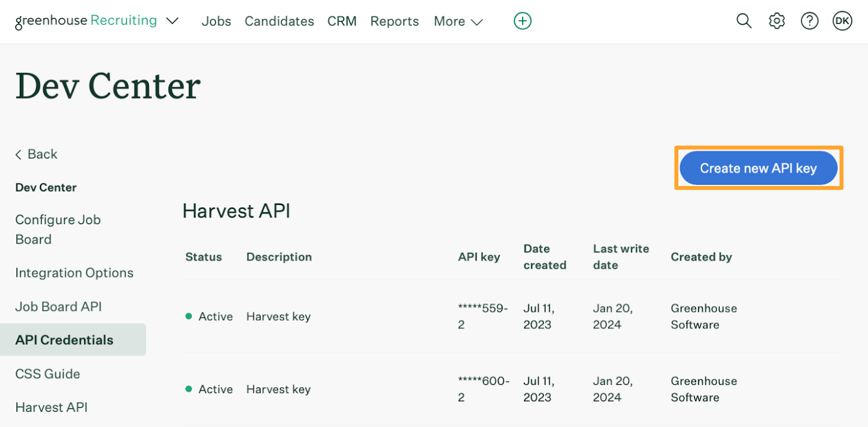This screenshot has height=427, width=868.
Task: Click API key value *****600-2
Action: [484, 389]
